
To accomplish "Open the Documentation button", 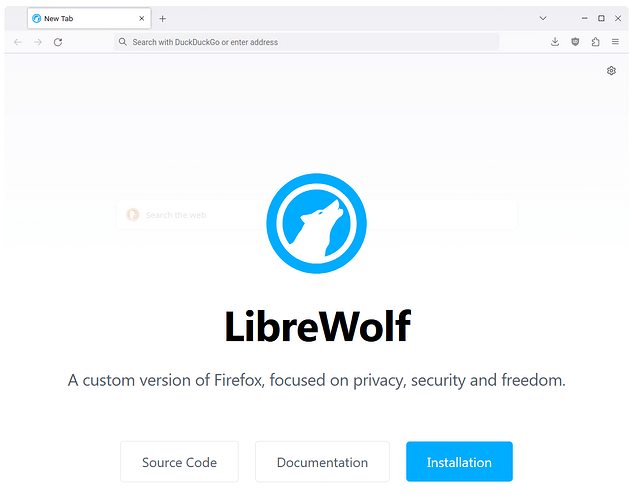I will [x=322, y=462].
